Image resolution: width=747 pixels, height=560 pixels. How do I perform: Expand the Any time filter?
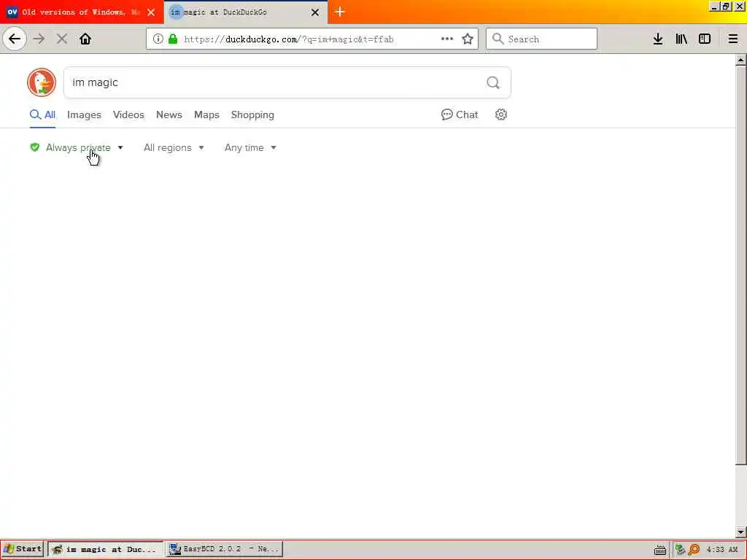pos(251,147)
